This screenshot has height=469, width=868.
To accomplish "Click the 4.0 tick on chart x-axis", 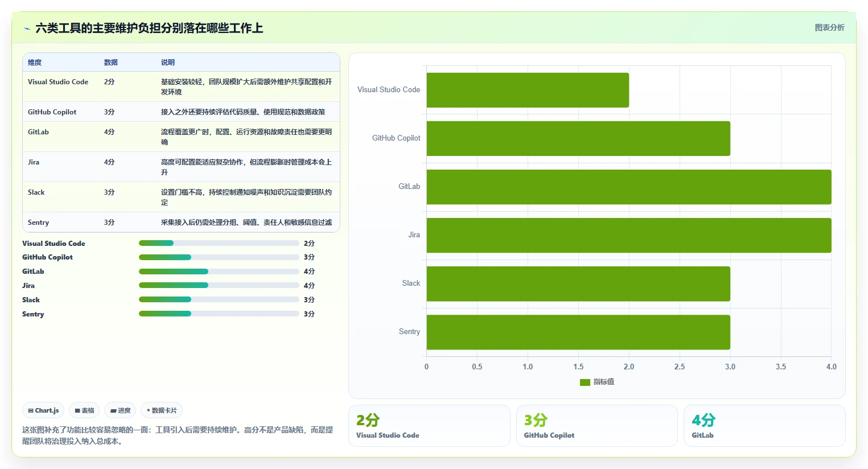I will pos(832,367).
